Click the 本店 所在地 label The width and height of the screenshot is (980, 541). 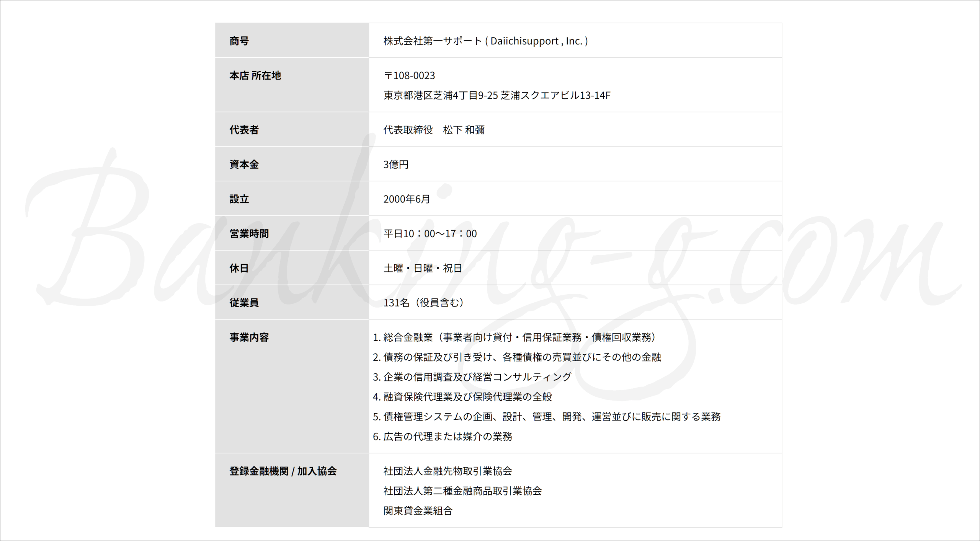click(255, 75)
